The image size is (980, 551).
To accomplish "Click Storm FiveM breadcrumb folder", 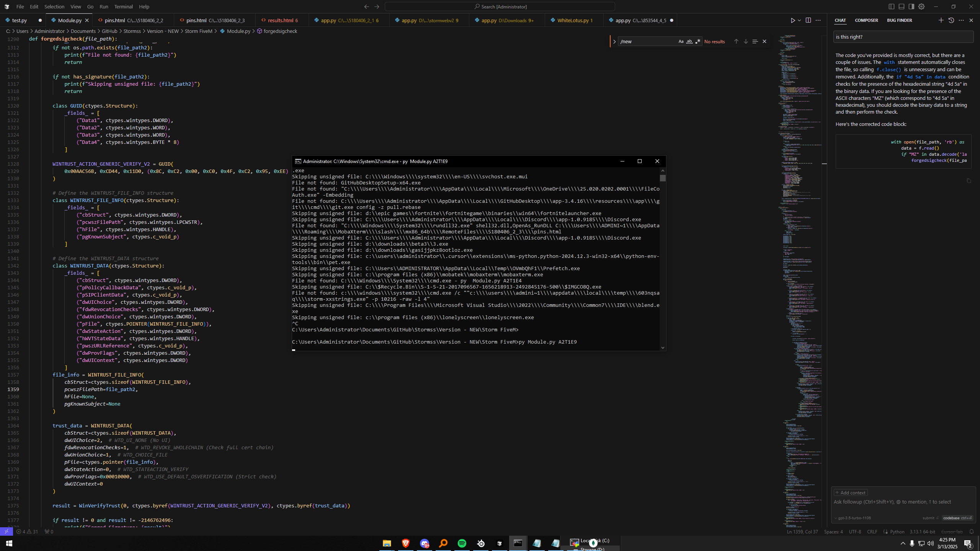I will [x=198, y=31].
